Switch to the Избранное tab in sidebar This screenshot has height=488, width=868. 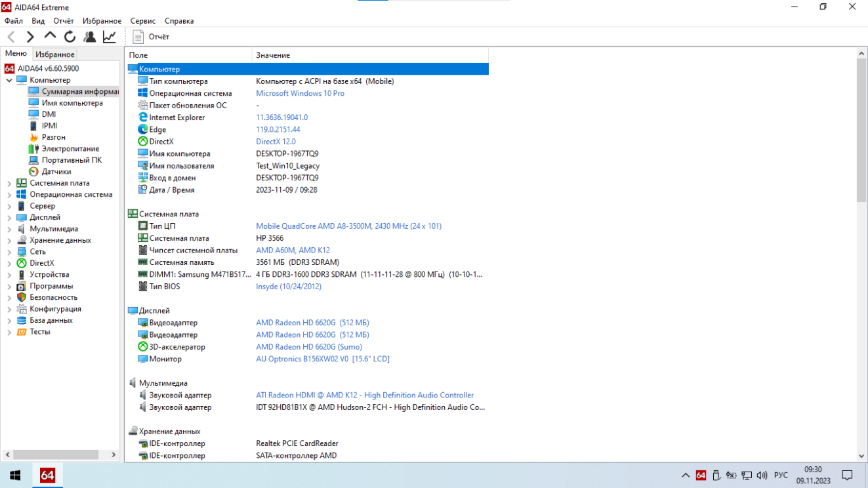[55, 54]
